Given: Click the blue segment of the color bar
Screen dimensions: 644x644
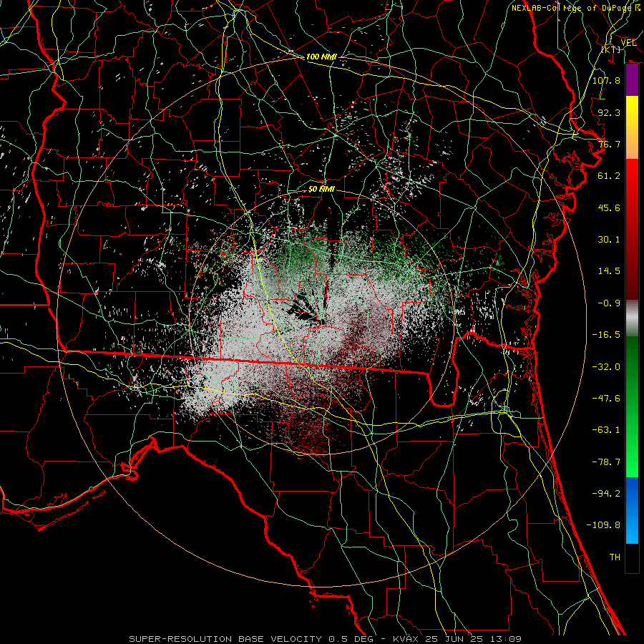Looking at the screenshot, I should pos(632,510).
